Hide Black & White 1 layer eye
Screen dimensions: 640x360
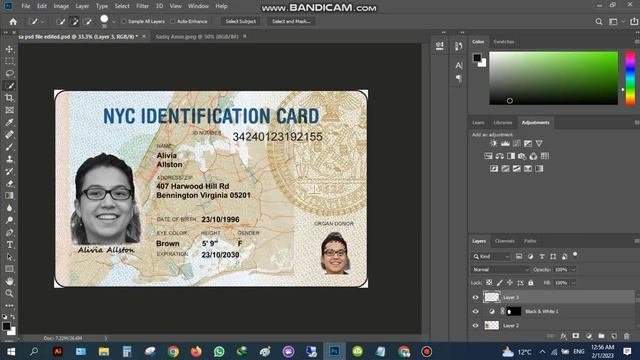point(476,311)
